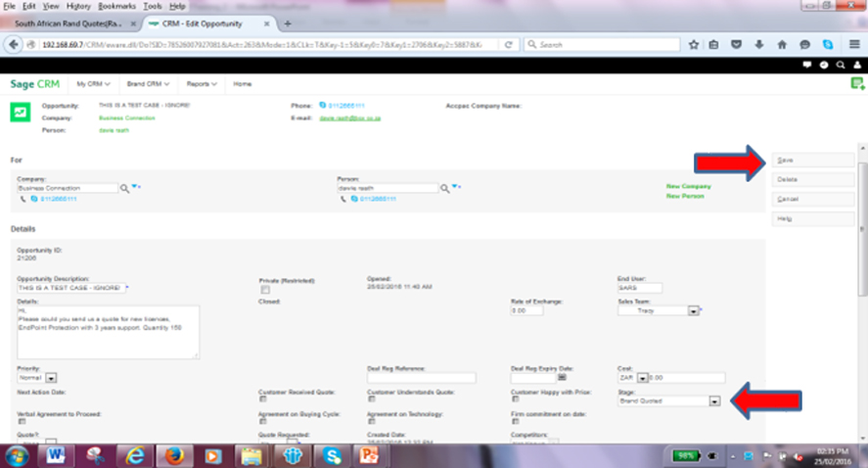Tick Customer Happy with Price checkbox
This screenshot has height=468, width=868.
click(x=516, y=398)
